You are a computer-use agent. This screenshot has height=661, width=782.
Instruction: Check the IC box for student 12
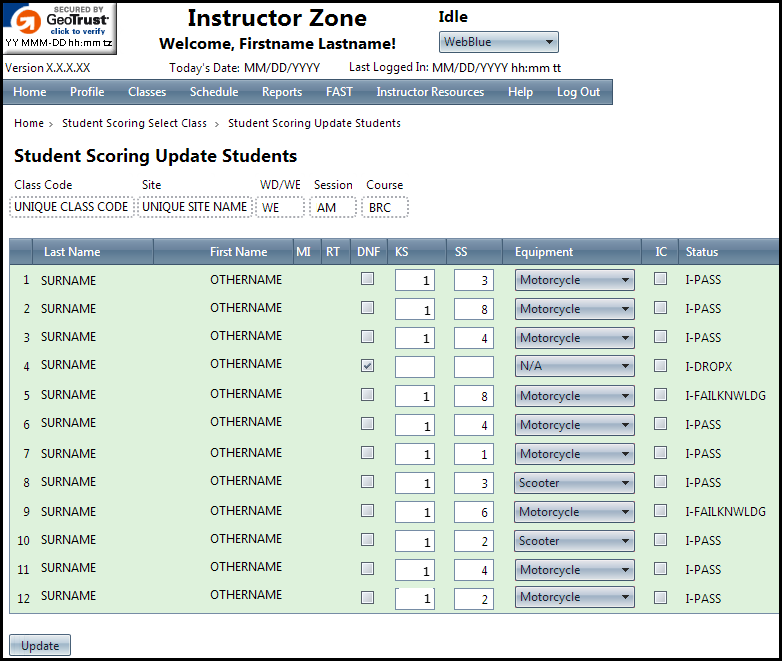pyautogui.click(x=660, y=597)
